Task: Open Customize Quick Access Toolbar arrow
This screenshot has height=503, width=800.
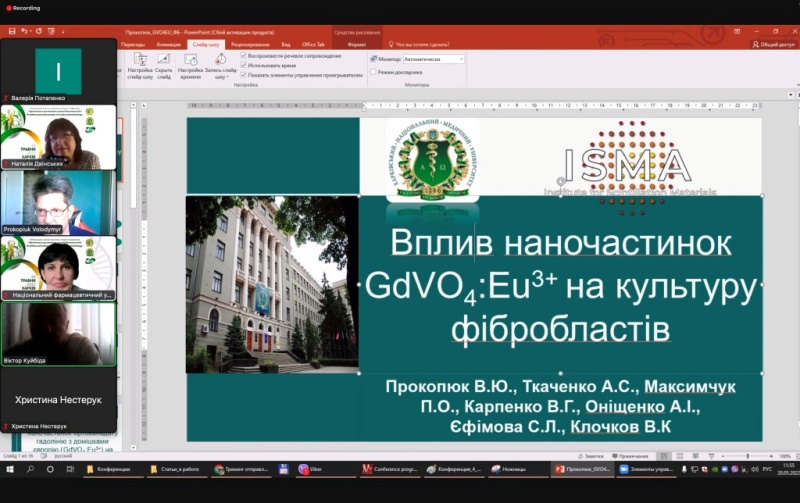Action: pyautogui.click(x=63, y=32)
